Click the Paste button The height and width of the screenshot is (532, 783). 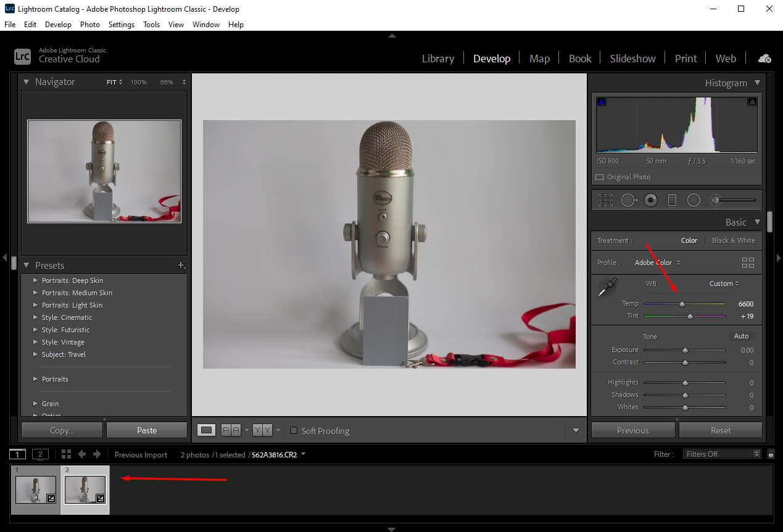pyautogui.click(x=147, y=430)
